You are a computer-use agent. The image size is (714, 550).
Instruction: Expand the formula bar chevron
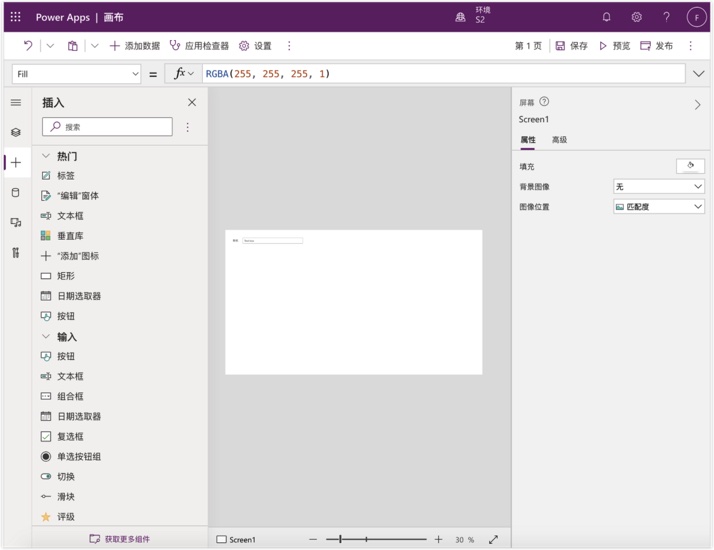click(699, 74)
